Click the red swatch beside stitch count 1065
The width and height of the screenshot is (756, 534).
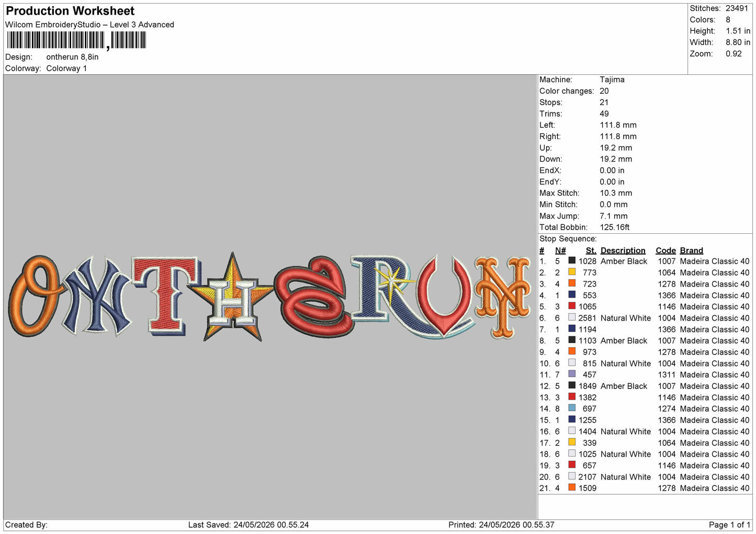(x=572, y=306)
